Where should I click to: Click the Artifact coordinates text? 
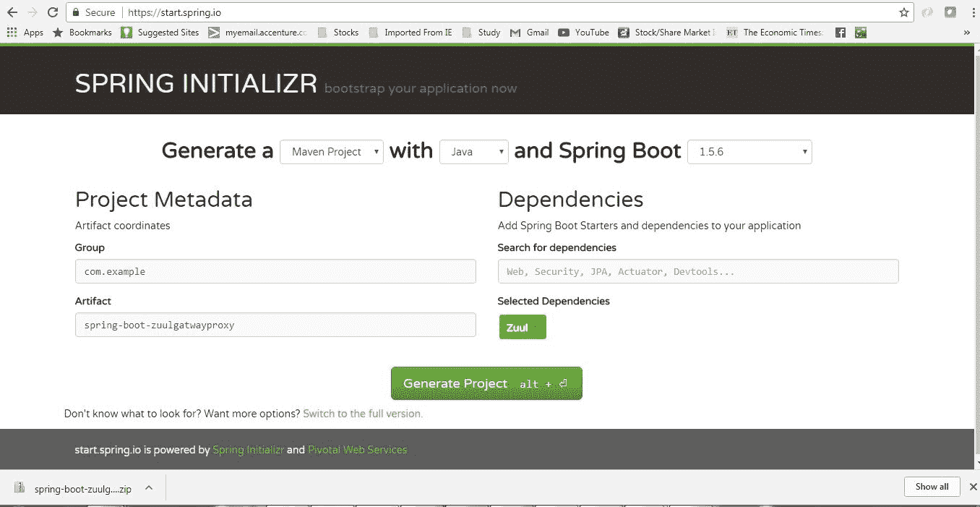(x=123, y=226)
